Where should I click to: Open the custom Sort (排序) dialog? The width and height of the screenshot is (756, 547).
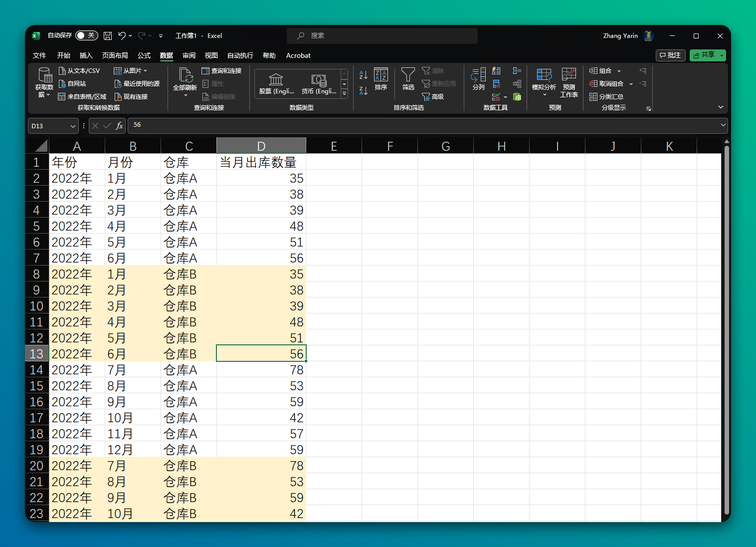coord(381,79)
